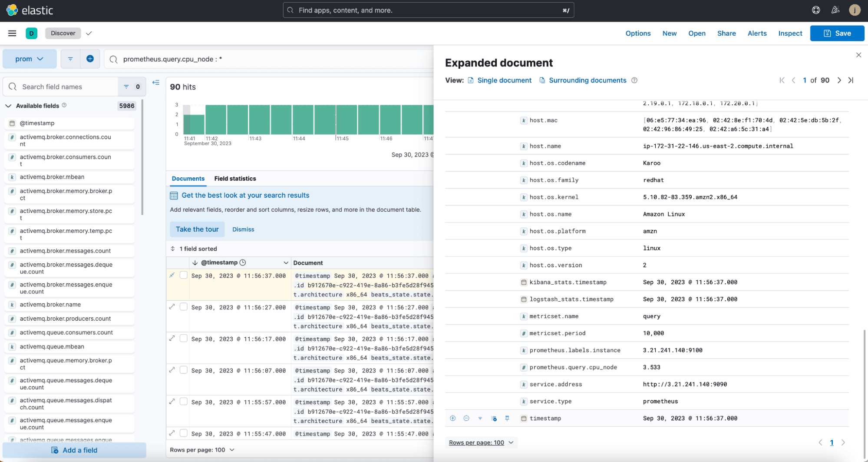The height and width of the screenshot is (462, 868).
Task: Filter out the timestamp value using minus icon
Action: tap(466, 418)
